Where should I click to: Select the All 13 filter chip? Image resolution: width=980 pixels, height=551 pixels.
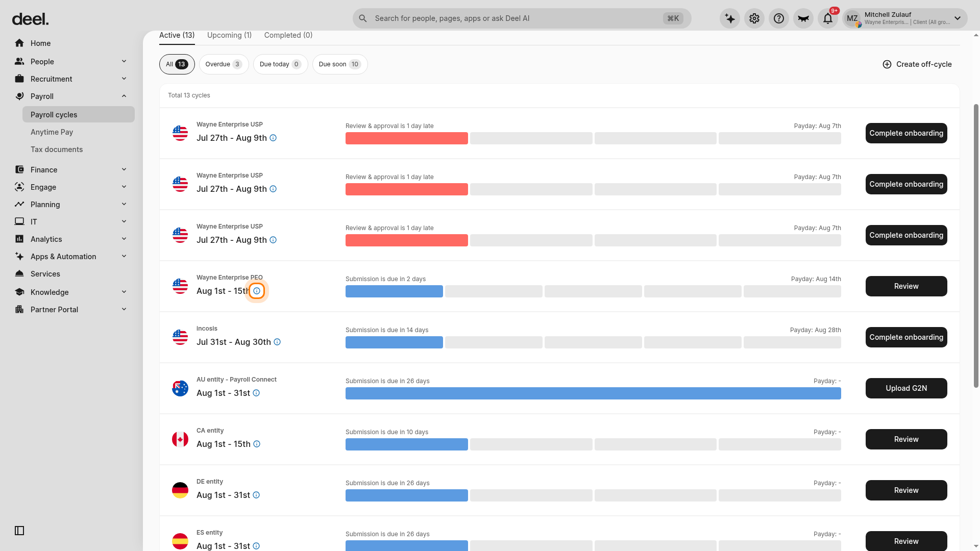point(177,64)
